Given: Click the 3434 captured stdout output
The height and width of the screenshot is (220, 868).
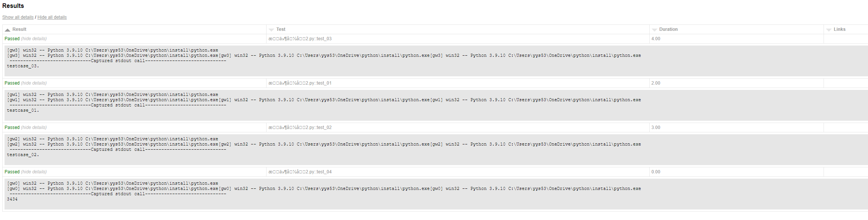Looking at the screenshot, I should click(12, 199).
